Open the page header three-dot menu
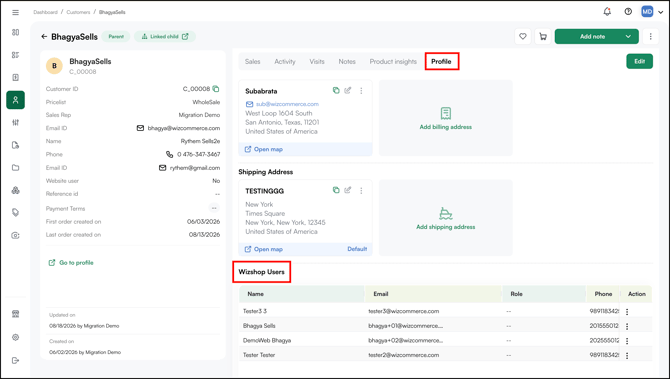This screenshot has width=670, height=379. click(x=650, y=37)
